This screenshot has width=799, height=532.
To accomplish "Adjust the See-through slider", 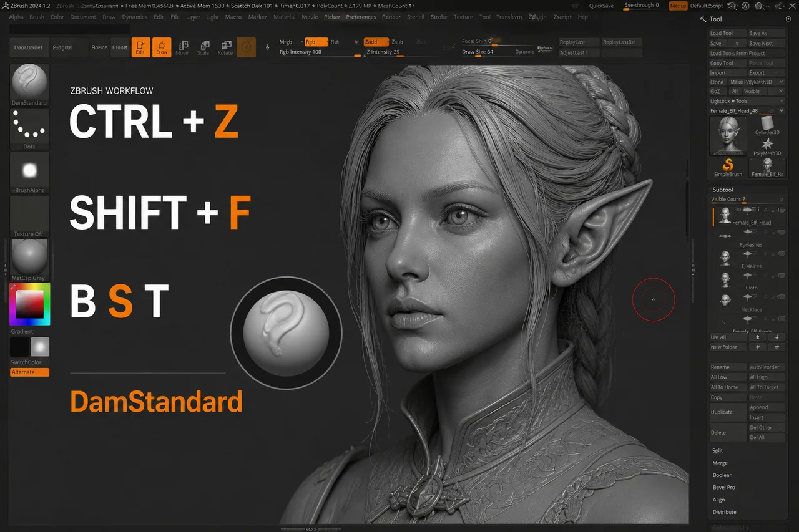I will point(643,6).
